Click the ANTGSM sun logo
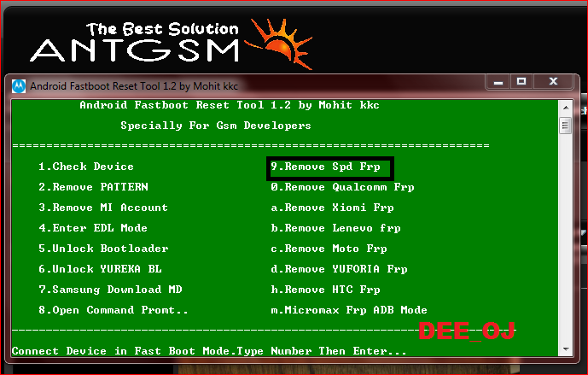Image resolution: width=588 pixels, height=375 pixels. click(271, 42)
